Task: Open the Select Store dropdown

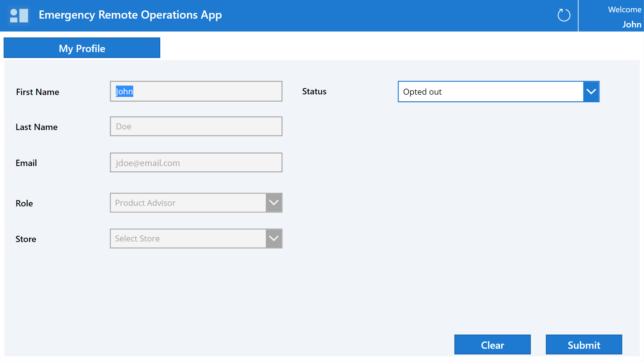Action: coord(196,238)
